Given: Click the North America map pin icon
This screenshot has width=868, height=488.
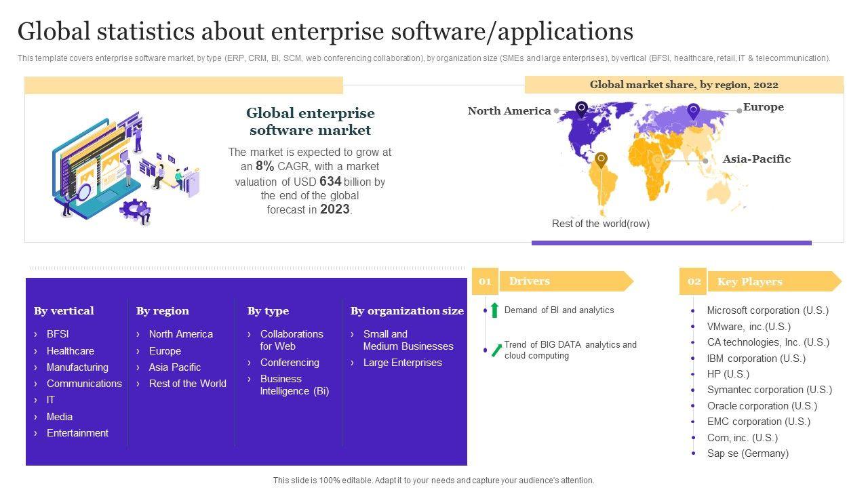Looking at the screenshot, I should (x=581, y=108).
